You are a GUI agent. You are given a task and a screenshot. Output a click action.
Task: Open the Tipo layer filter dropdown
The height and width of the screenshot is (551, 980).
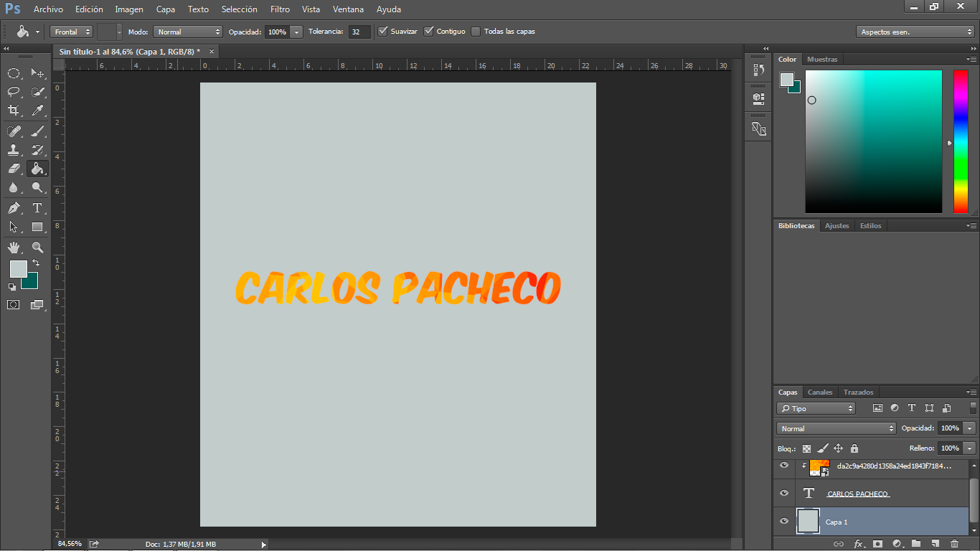click(x=816, y=408)
